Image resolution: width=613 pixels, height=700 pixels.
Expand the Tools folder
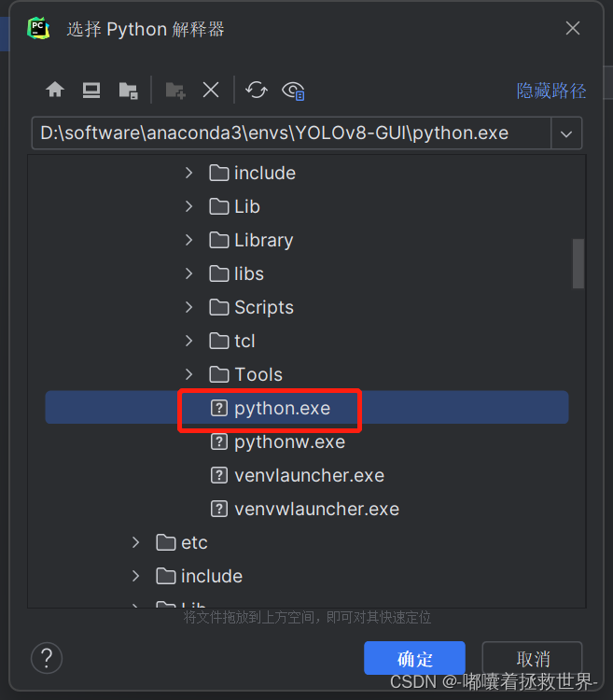tap(188, 374)
